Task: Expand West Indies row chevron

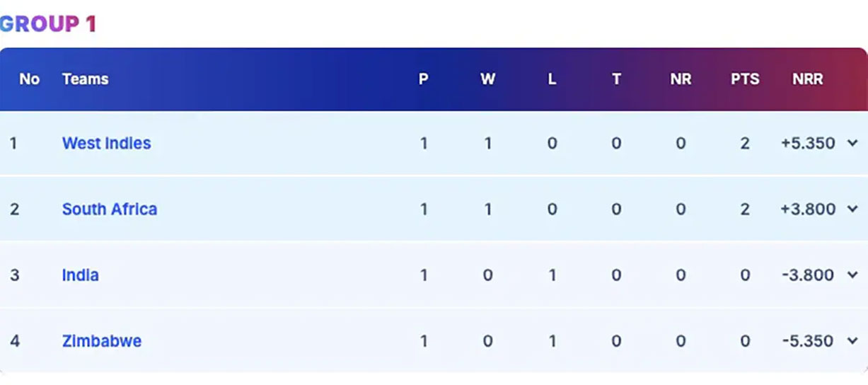Action: click(852, 143)
